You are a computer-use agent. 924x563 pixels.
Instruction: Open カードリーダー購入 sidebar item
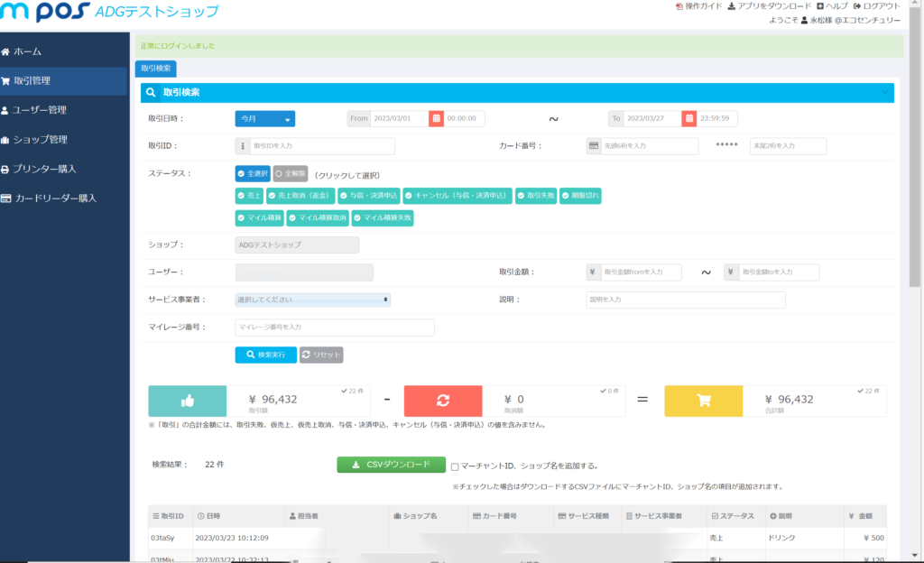[x=54, y=198]
